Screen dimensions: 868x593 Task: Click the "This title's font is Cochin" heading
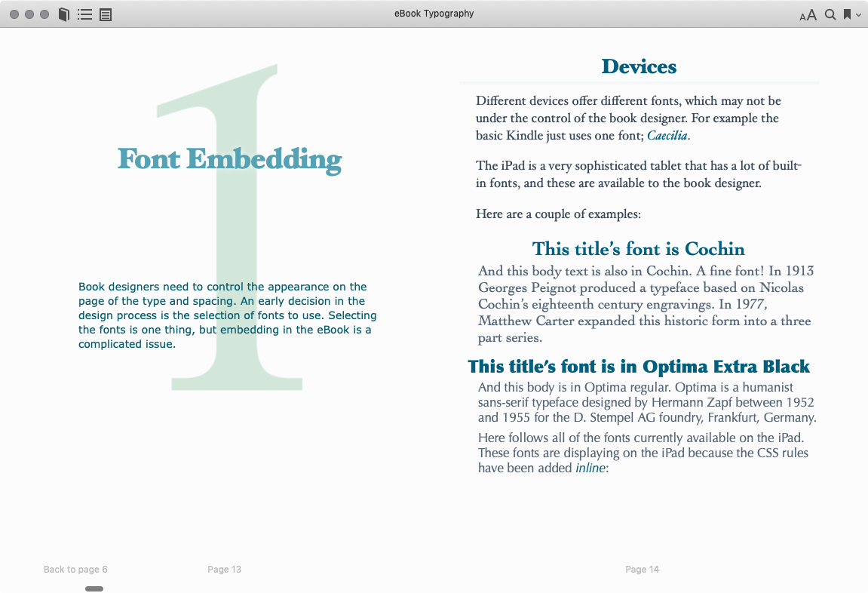638,249
